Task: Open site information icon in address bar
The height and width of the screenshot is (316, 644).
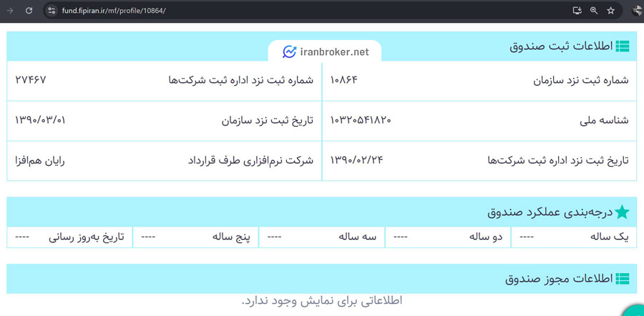Action: pyautogui.click(x=52, y=11)
